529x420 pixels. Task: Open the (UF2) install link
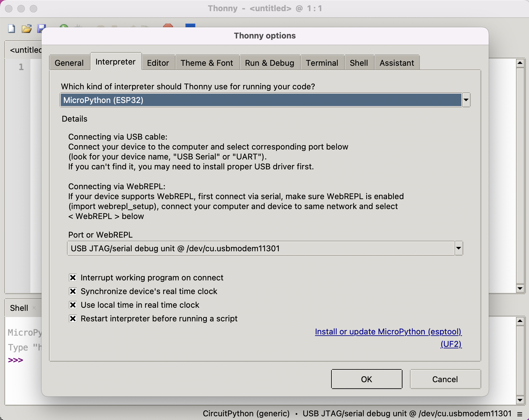pos(451,344)
